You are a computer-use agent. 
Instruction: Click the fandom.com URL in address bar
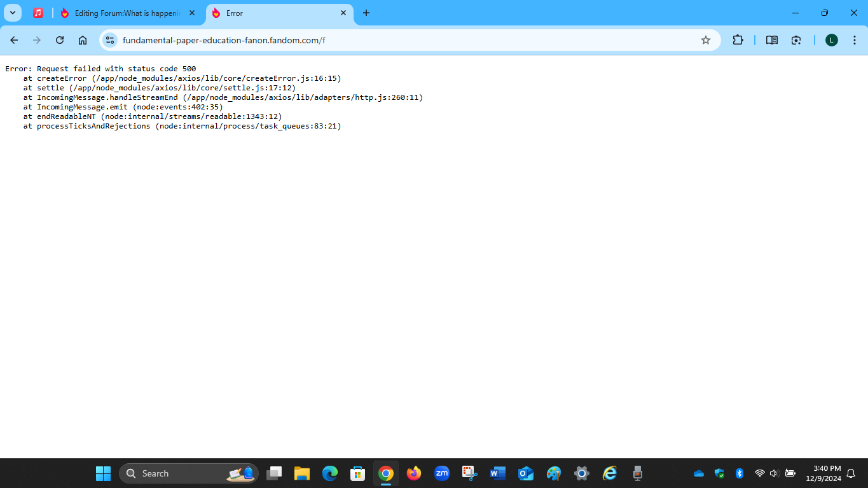pyautogui.click(x=224, y=40)
